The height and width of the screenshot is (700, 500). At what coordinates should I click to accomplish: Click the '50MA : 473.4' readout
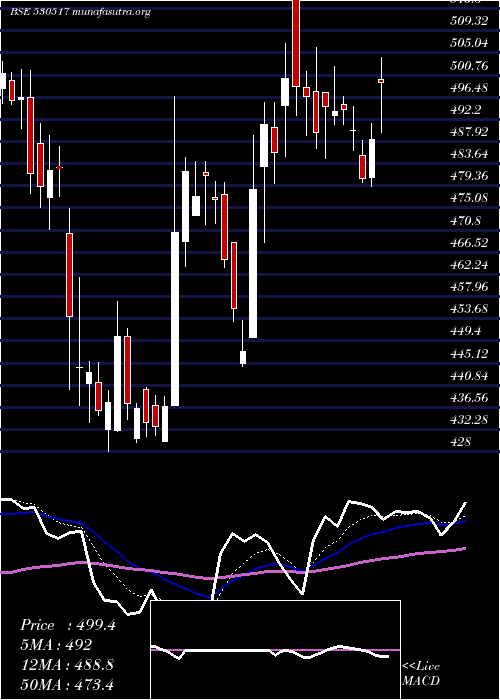pyautogui.click(x=67, y=684)
